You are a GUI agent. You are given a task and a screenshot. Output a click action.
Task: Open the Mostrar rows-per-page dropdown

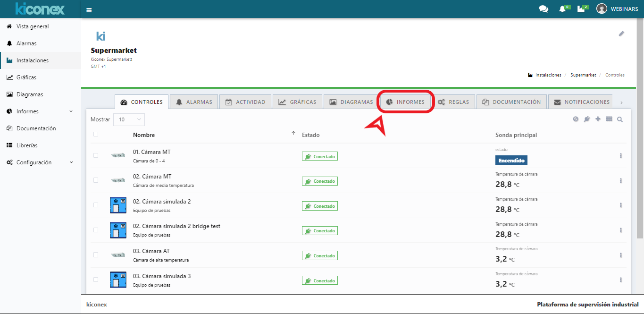click(129, 119)
